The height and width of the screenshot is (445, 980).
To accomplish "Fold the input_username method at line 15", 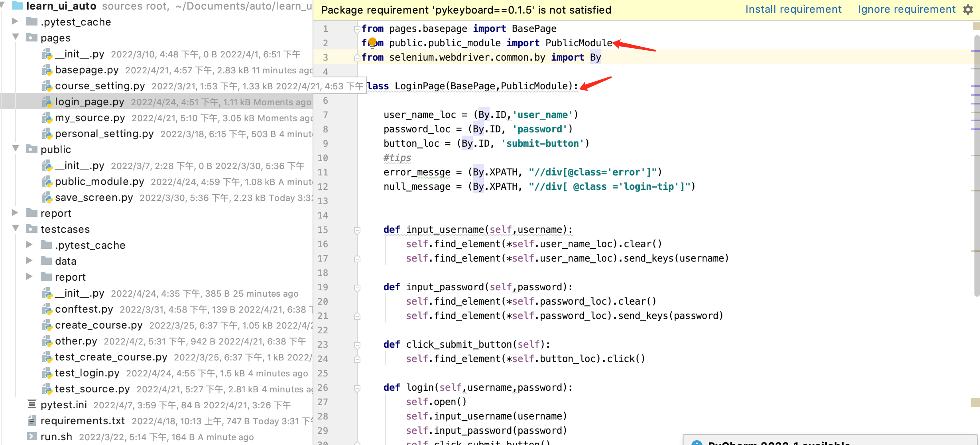I will click(357, 230).
